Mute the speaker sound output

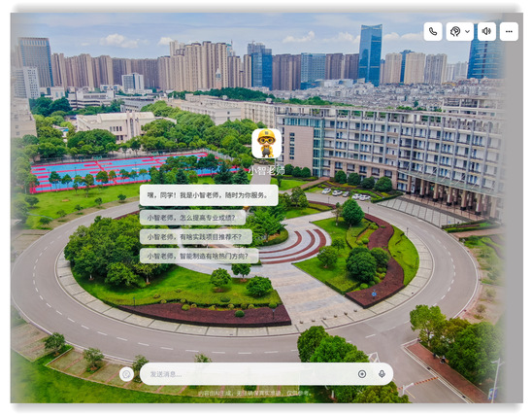486,31
